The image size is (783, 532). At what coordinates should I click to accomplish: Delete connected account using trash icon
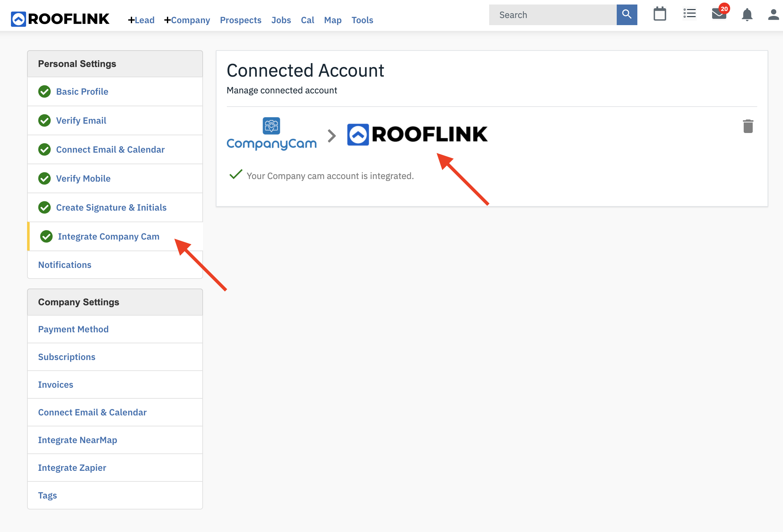point(748,126)
